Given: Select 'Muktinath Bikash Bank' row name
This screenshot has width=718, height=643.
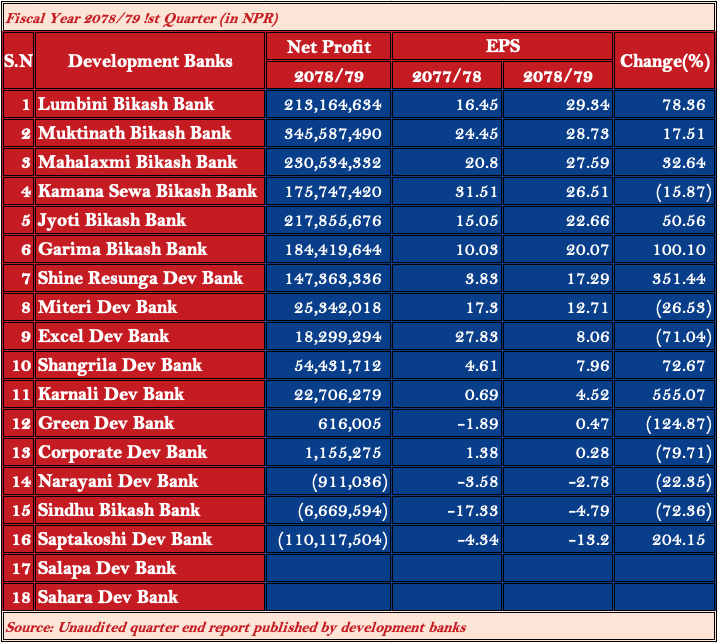Looking at the screenshot, I should click(150, 133).
